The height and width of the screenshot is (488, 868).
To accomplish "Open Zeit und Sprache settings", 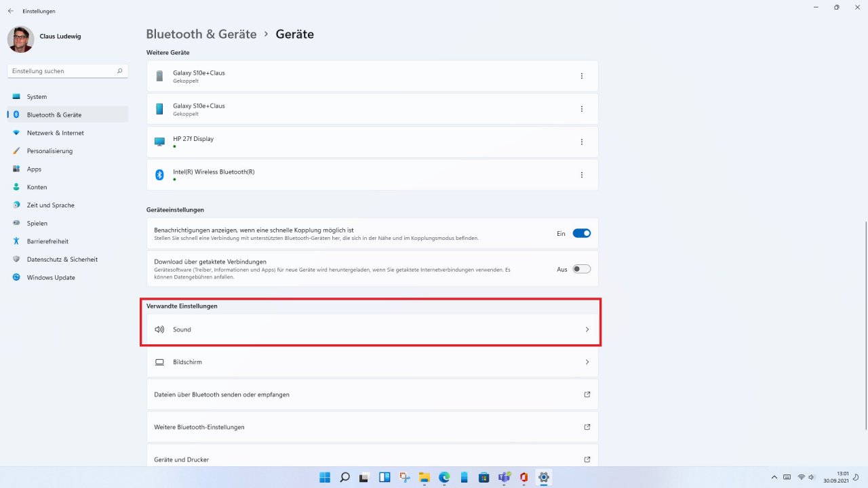I will click(x=68, y=205).
